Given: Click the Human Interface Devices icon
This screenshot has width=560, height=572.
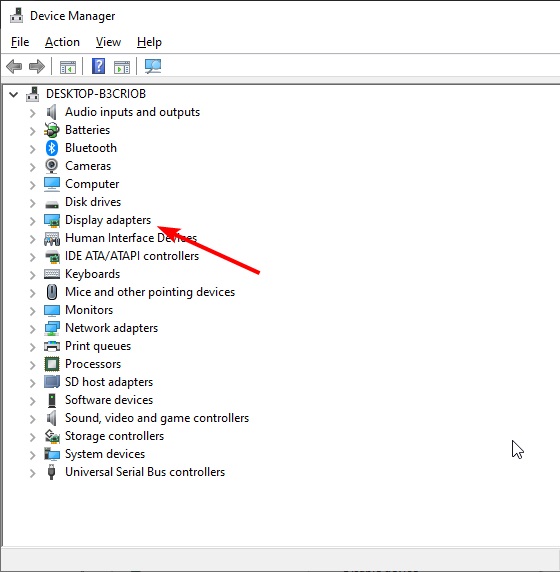Looking at the screenshot, I should click(x=52, y=239).
